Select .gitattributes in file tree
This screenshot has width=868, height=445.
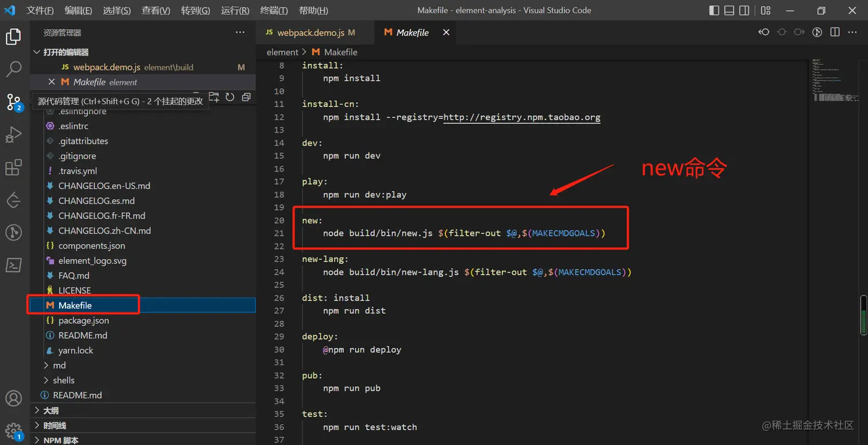pos(143,141)
